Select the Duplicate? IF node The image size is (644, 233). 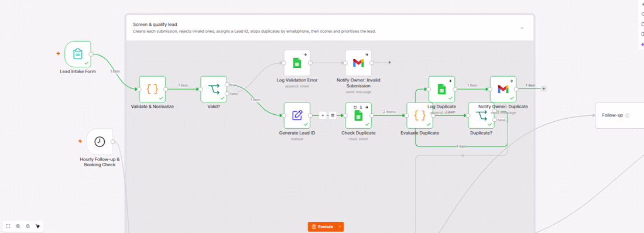pyautogui.click(x=481, y=115)
